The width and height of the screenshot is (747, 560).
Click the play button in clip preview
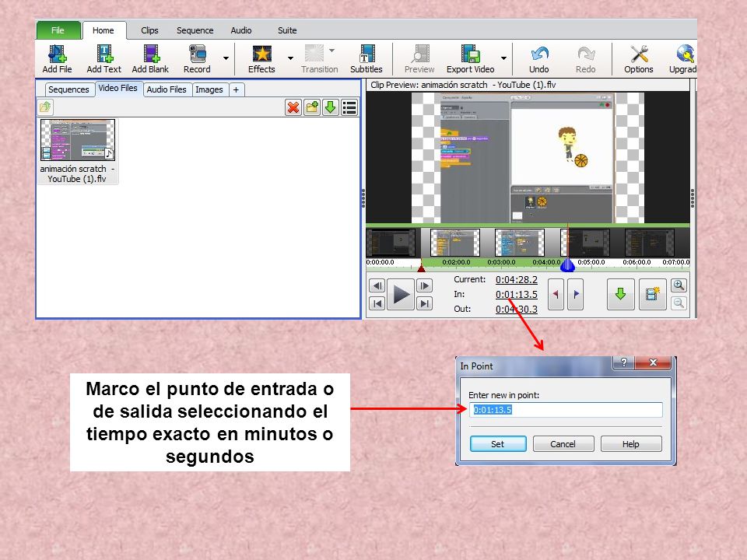click(x=401, y=295)
